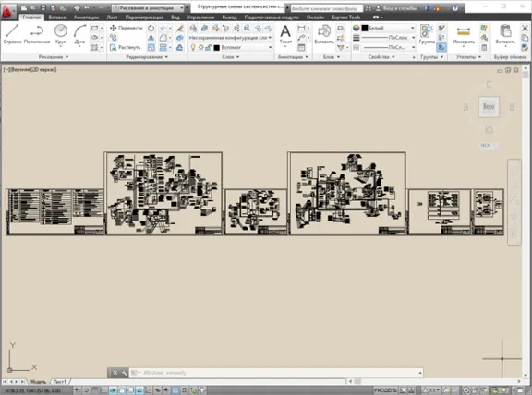Switch to the Вставка ribbon tab
The image size is (532, 395).
(x=57, y=17)
